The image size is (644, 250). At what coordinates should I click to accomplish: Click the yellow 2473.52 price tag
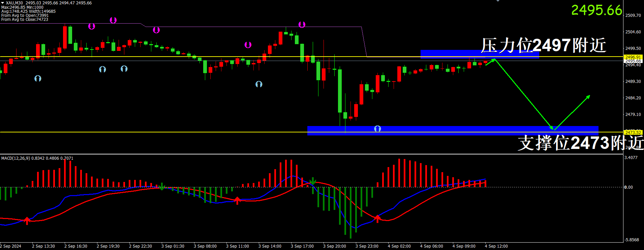pyautogui.click(x=633, y=132)
